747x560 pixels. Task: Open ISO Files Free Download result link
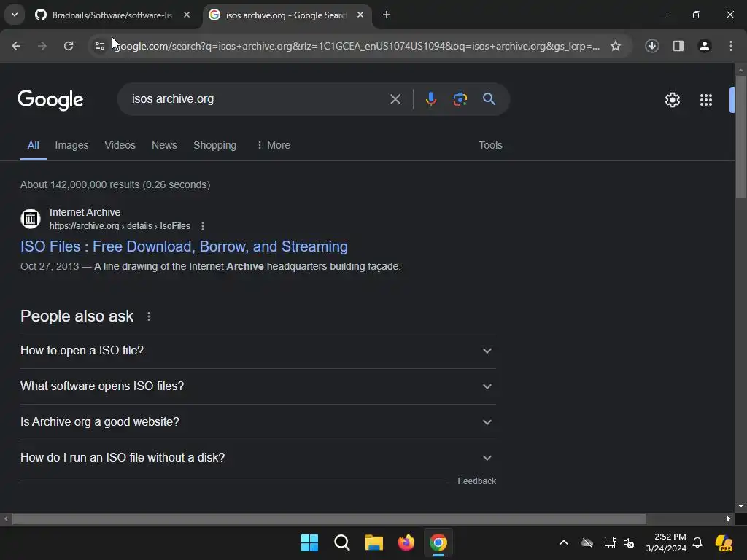pos(184,246)
